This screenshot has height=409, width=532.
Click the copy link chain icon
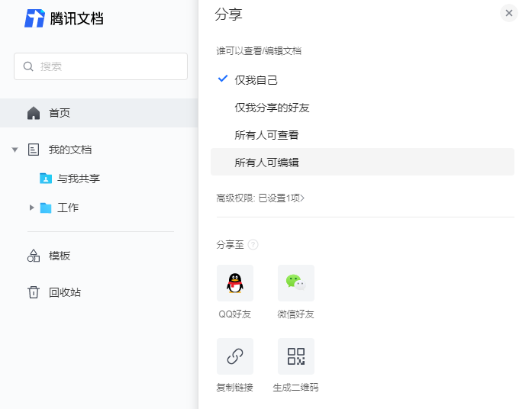coord(235,356)
